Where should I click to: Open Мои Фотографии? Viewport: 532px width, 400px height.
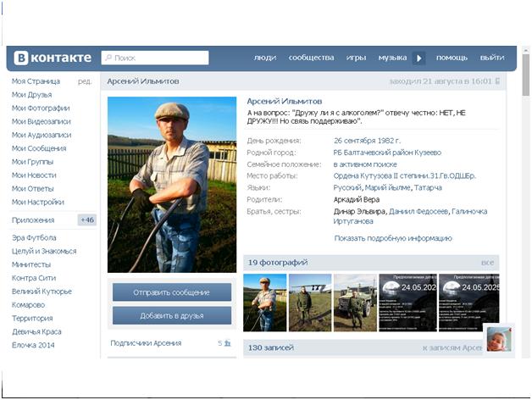pos(41,108)
